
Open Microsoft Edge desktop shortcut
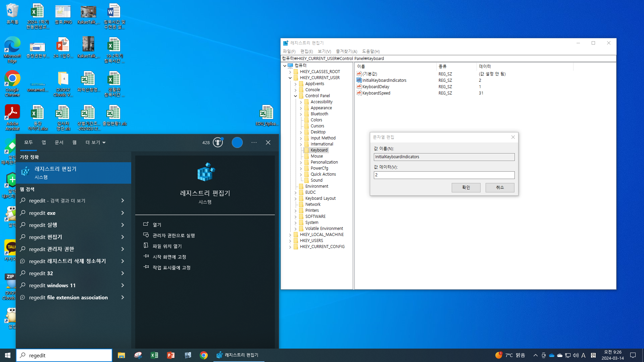[x=12, y=50]
